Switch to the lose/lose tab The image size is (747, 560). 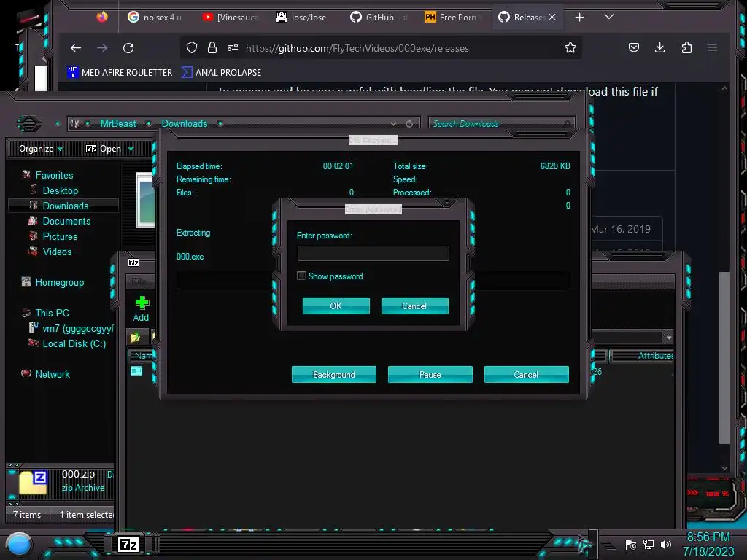301,17
